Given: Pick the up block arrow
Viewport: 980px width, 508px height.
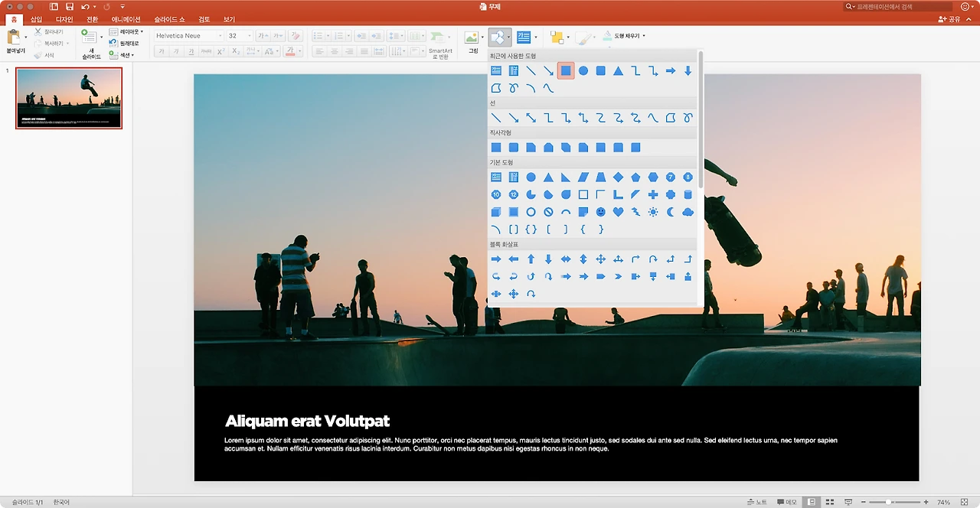Looking at the screenshot, I should [x=531, y=259].
